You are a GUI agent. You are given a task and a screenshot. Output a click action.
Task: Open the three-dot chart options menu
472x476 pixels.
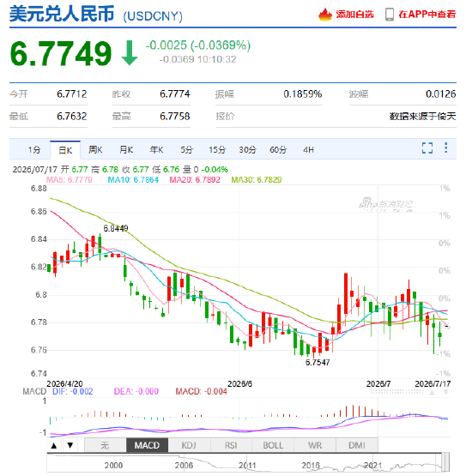click(445, 148)
